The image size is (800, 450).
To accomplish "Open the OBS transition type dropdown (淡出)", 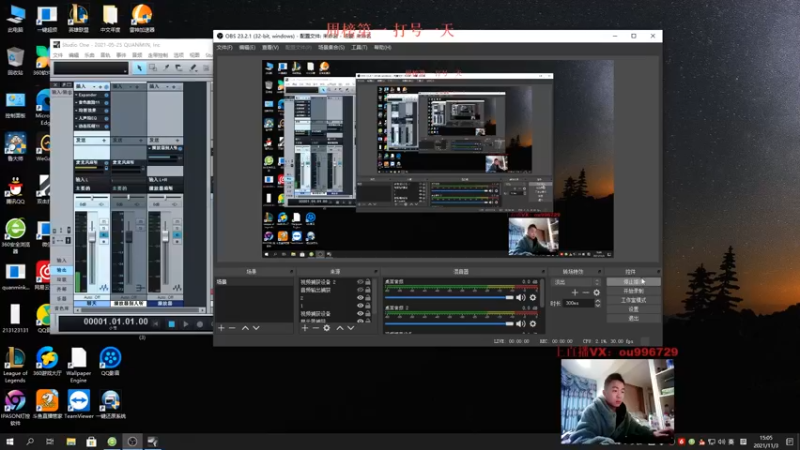I will (x=577, y=282).
